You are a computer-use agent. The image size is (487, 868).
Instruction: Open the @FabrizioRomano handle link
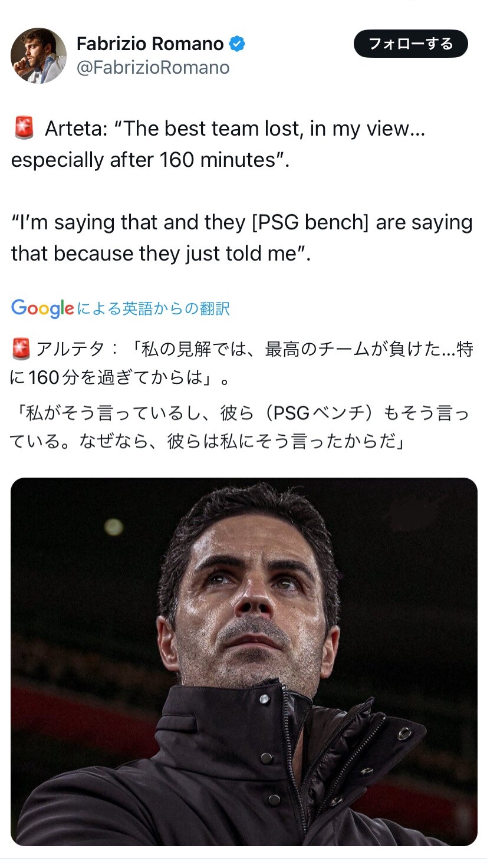pyautogui.click(x=153, y=68)
